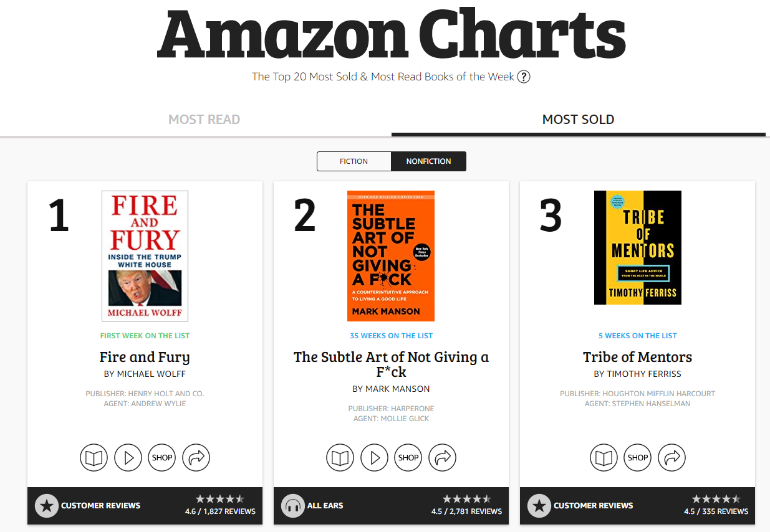This screenshot has height=532, width=770.
Task: Open the Fire and Fury title link
Action: [145, 357]
